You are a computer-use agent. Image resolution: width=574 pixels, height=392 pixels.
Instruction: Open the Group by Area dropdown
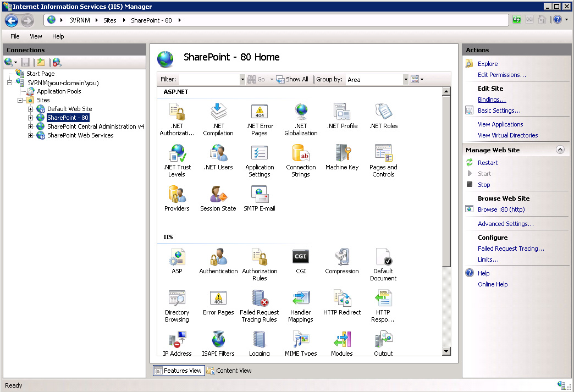(x=406, y=79)
